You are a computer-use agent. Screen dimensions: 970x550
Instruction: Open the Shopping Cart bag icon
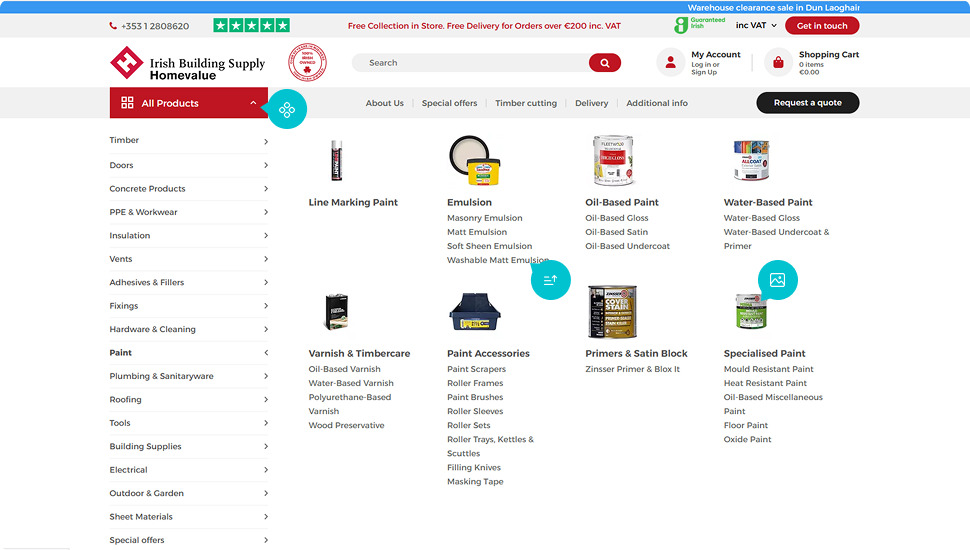pos(778,63)
